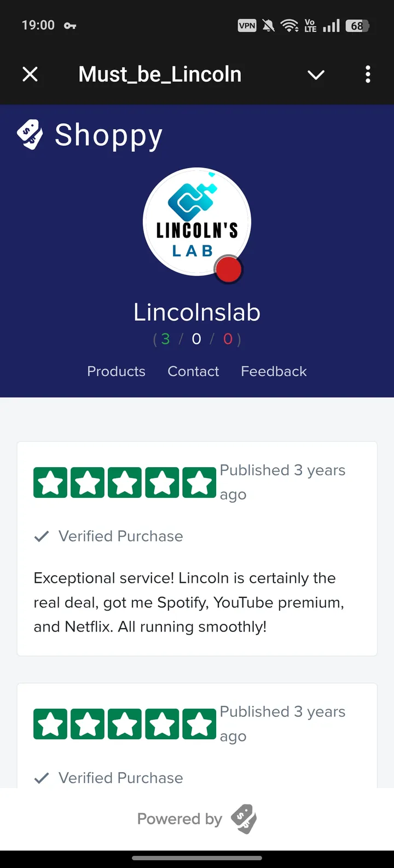394x868 pixels.
Task: Tap the VPN status bar icon
Action: pos(247,25)
